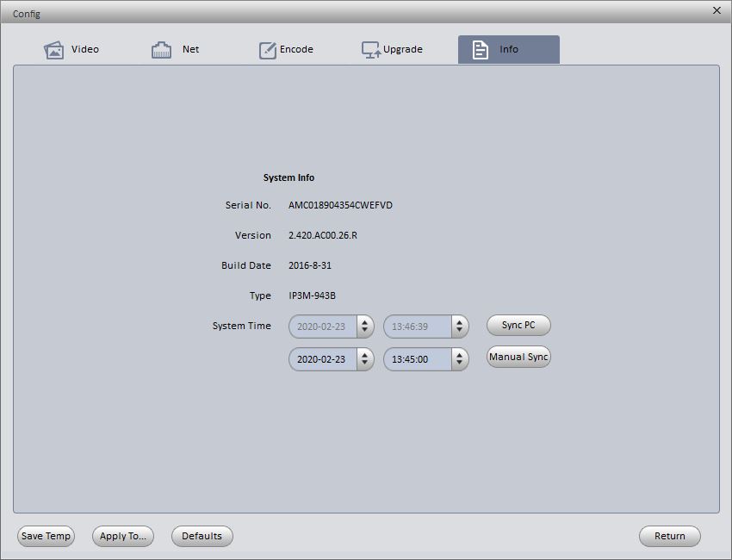Screen dimensions: 732x560
Task: Restore settings with the Defaults button
Action: (202, 536)
